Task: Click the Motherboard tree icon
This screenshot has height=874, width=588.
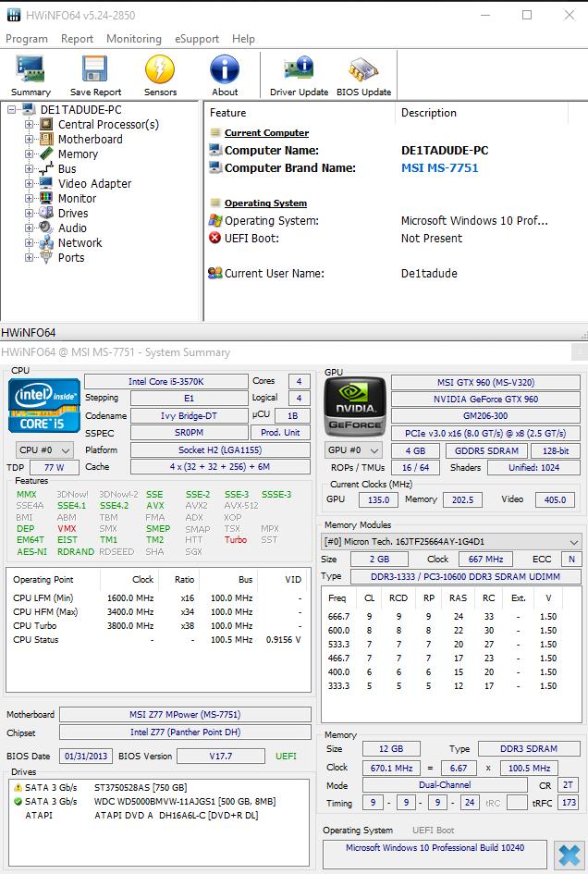Action: (47, 140)
